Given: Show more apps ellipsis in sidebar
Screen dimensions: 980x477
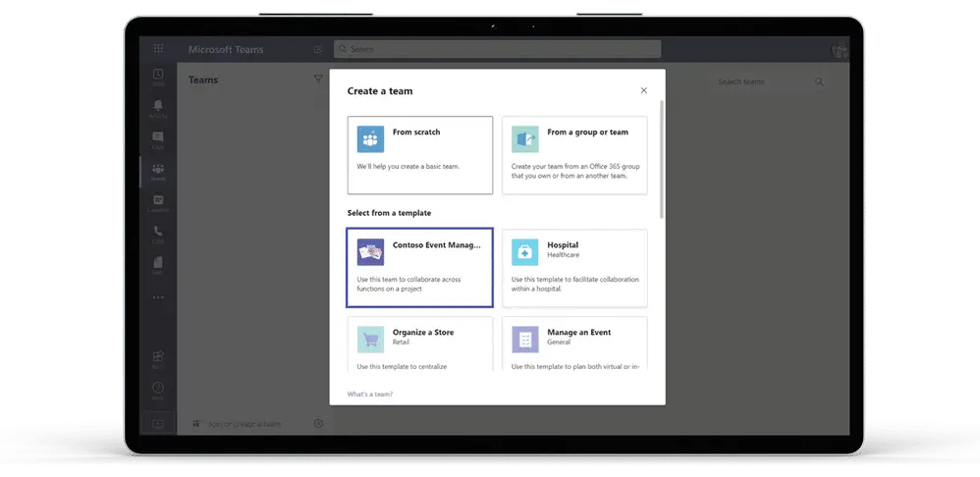Looking at the screenshot, I should click(x=158, y=297).
